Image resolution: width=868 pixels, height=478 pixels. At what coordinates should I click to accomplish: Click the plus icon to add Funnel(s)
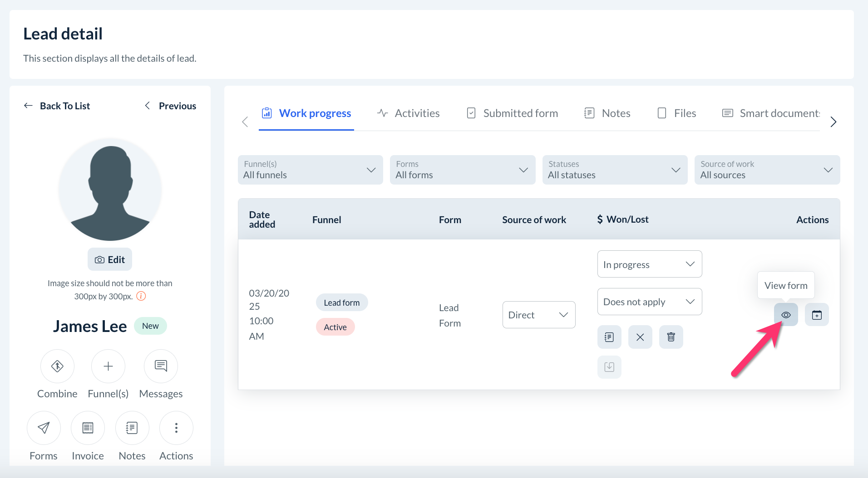click(x=108, y=366)
